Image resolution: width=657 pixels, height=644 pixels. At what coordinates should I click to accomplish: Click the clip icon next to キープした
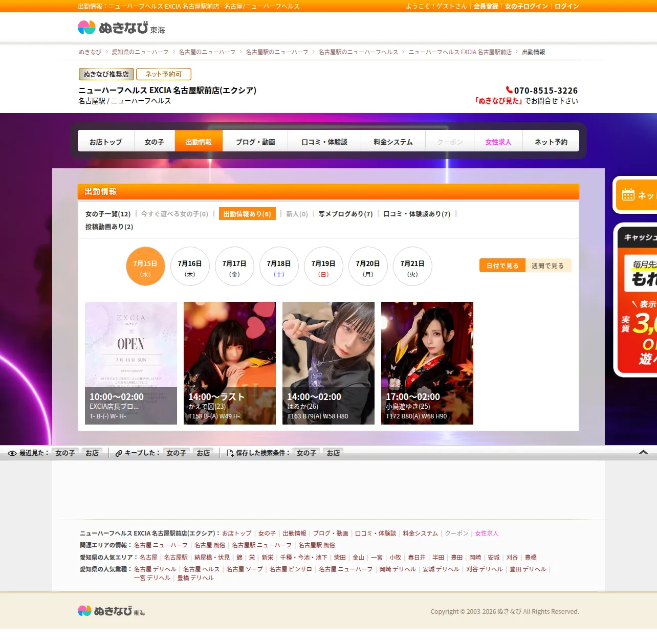[x=119, y=453]
